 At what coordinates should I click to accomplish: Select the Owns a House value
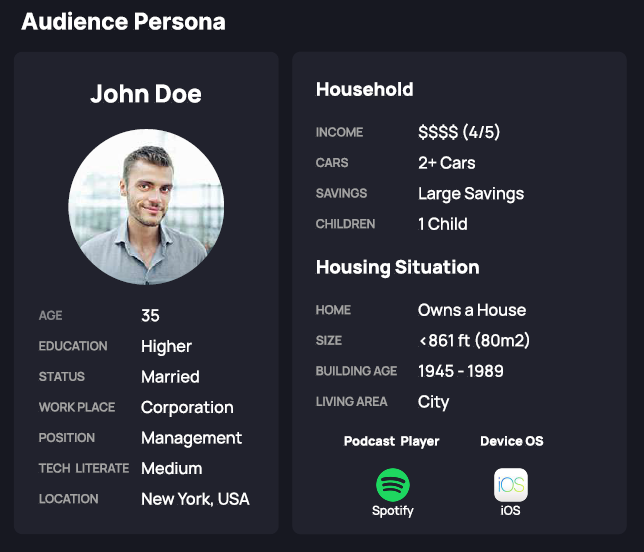point(472,310)
